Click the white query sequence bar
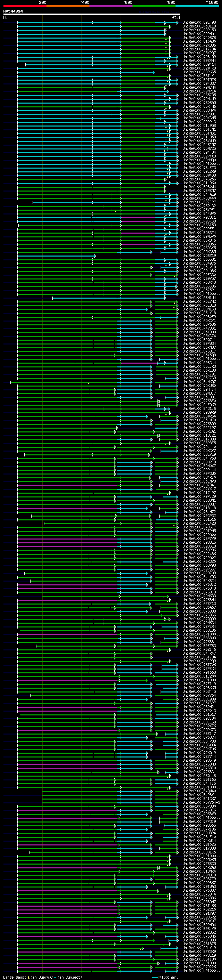 92,15
